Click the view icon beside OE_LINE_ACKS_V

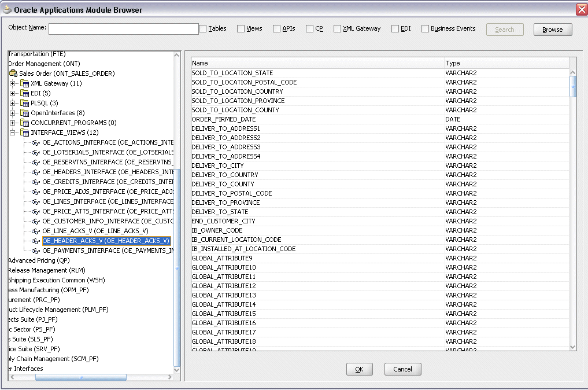(x=36, y=231)
